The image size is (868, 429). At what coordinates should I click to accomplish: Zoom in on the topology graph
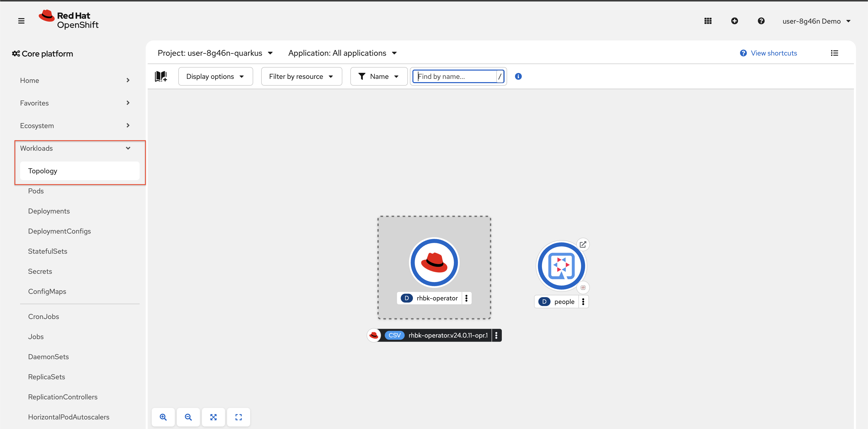163,417
